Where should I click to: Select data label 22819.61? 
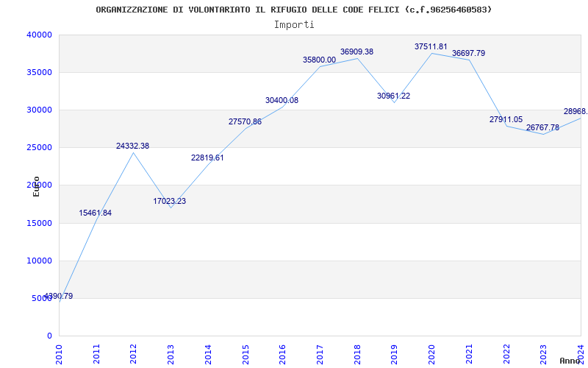pyautogui.click(x=207, y=158)
